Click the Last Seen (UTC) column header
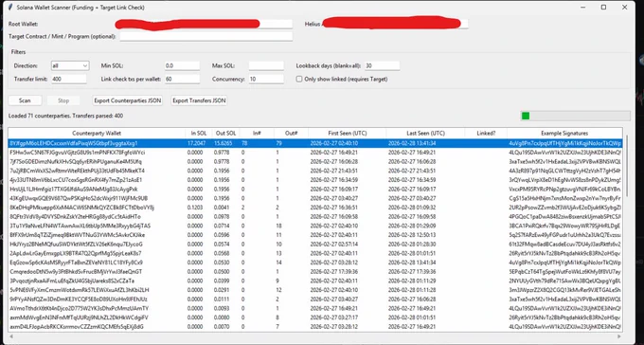Viewport: 644px width, 345px height. [425, 134]
